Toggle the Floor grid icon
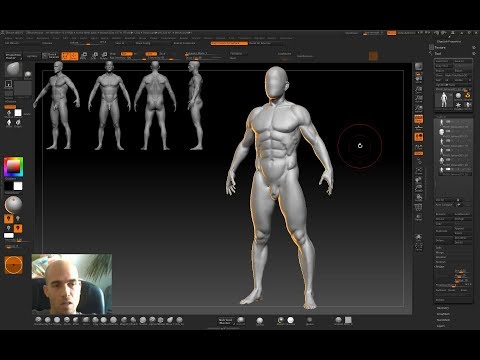Viewport: 480px width, 360px height. 419,128
